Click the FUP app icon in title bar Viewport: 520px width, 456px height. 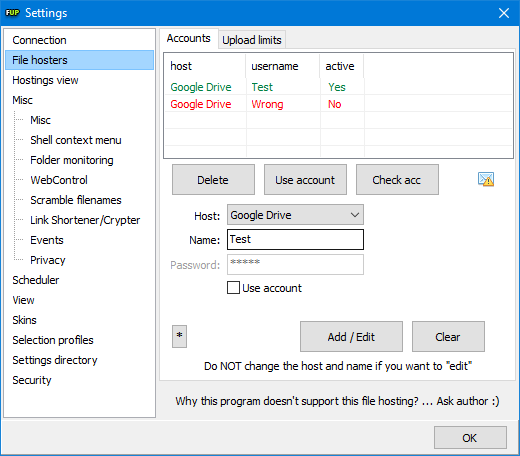12,13
